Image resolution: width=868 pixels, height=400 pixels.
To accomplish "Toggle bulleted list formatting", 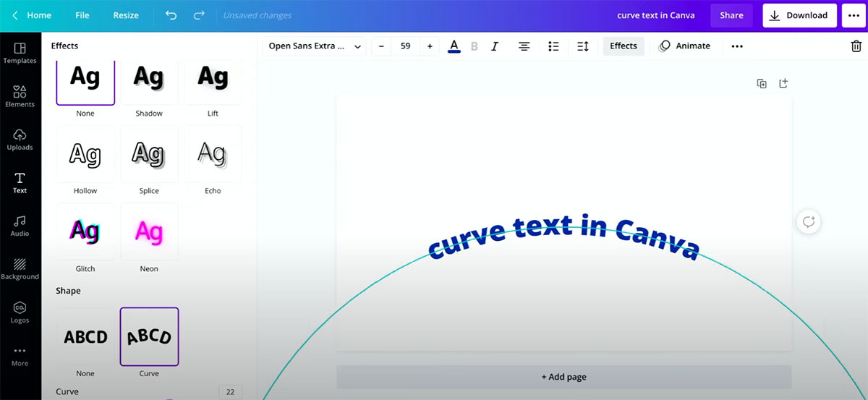I will pyautogui.click(x=554, y=46).
